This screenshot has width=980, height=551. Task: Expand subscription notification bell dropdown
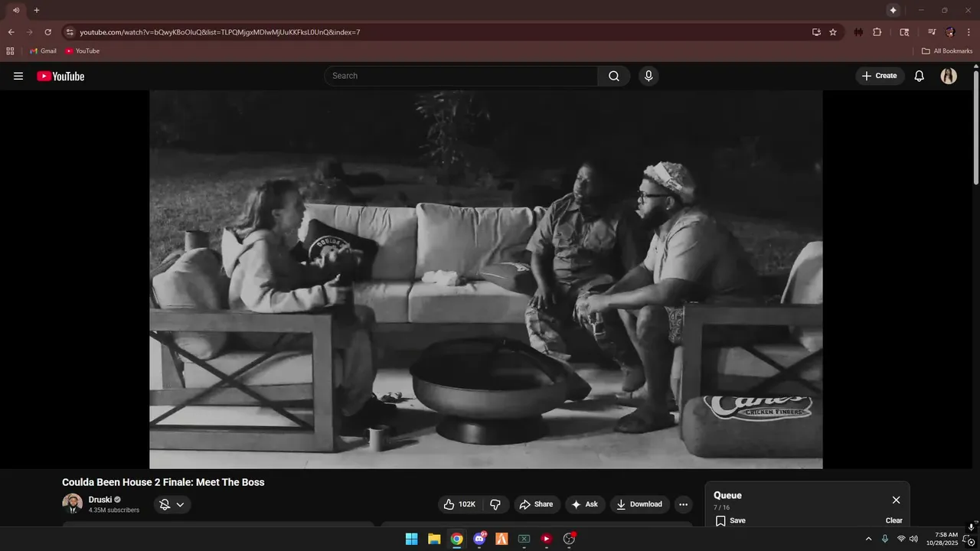tap(172, 504)
